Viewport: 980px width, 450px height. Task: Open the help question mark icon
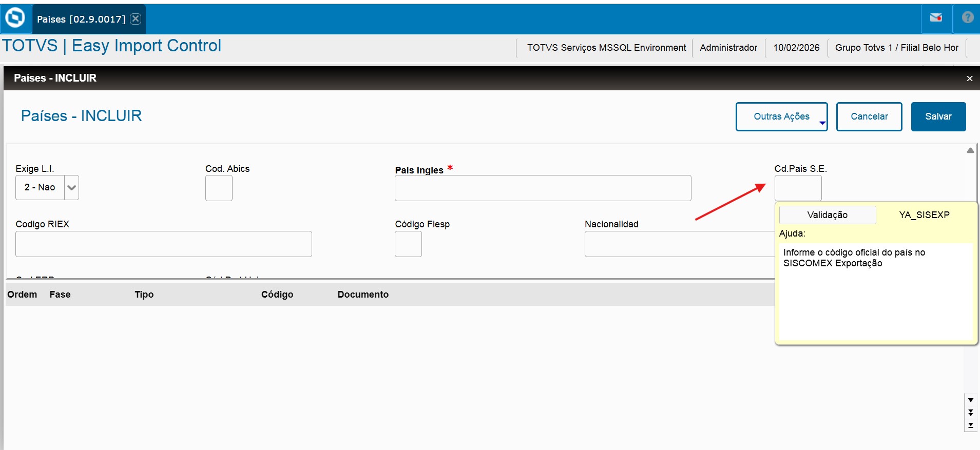pos(968,18)
